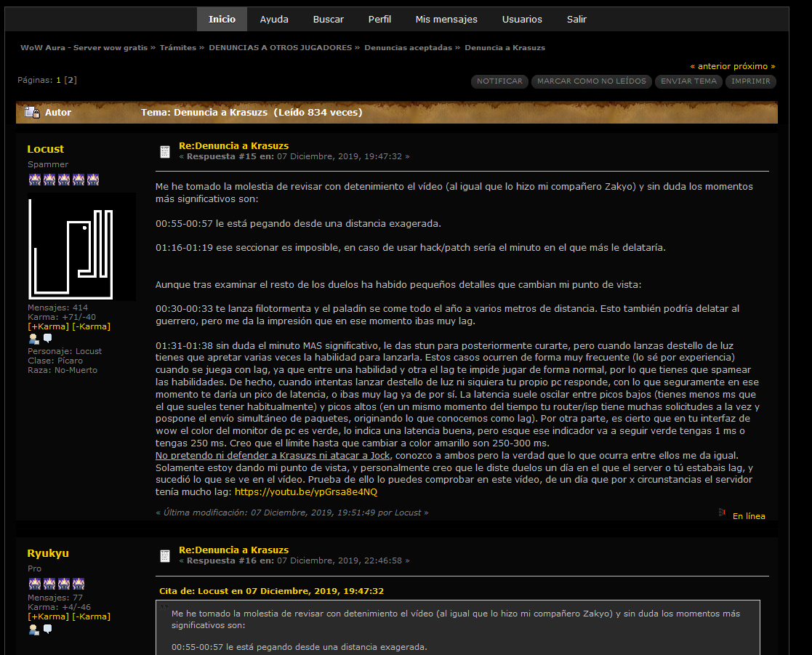812x655 pixels.
Task: Click the post icon of reply #15
Action: tap(165, 152)
